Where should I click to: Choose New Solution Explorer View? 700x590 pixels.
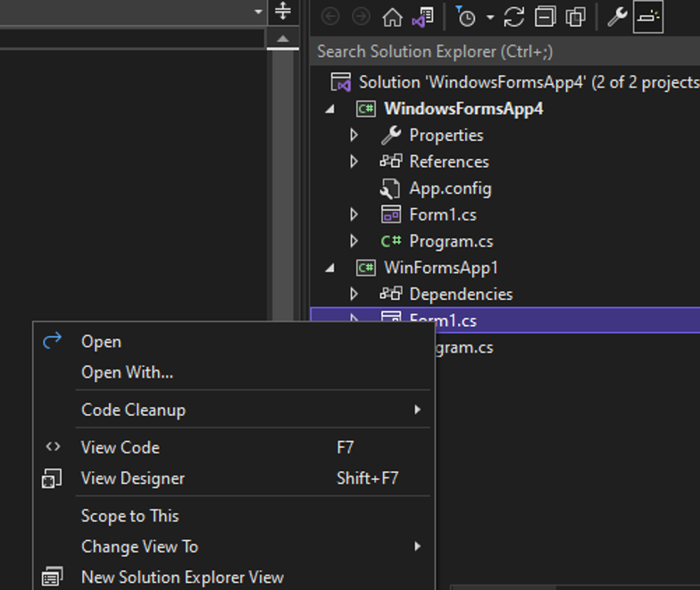pyautogui.click(x=234, y=577)
